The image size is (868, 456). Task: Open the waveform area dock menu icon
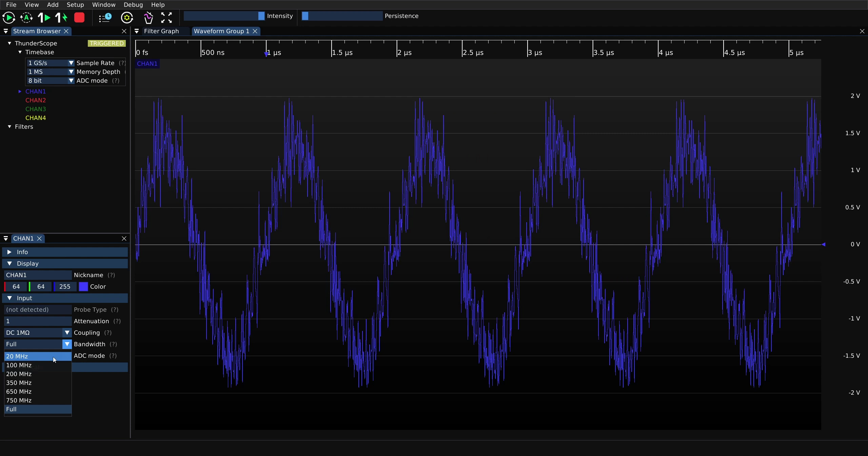[x=137, y=31]
